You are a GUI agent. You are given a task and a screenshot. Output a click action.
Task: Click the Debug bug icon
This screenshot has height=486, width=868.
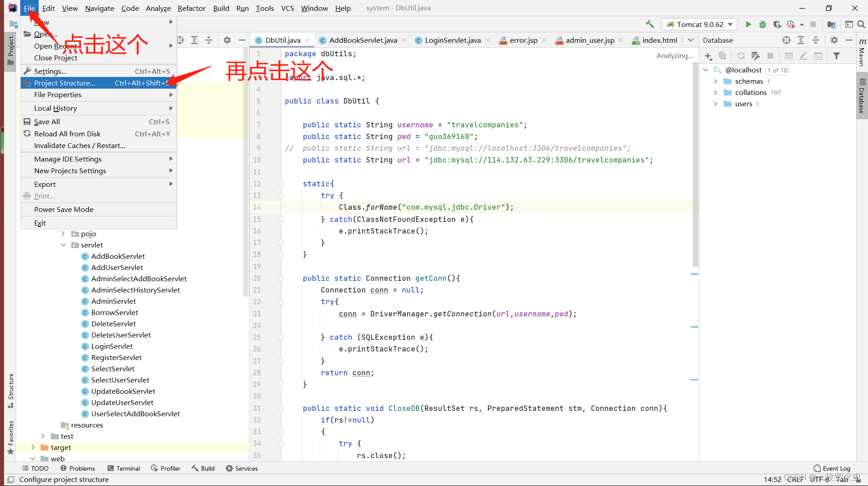[x=762, y=24]
